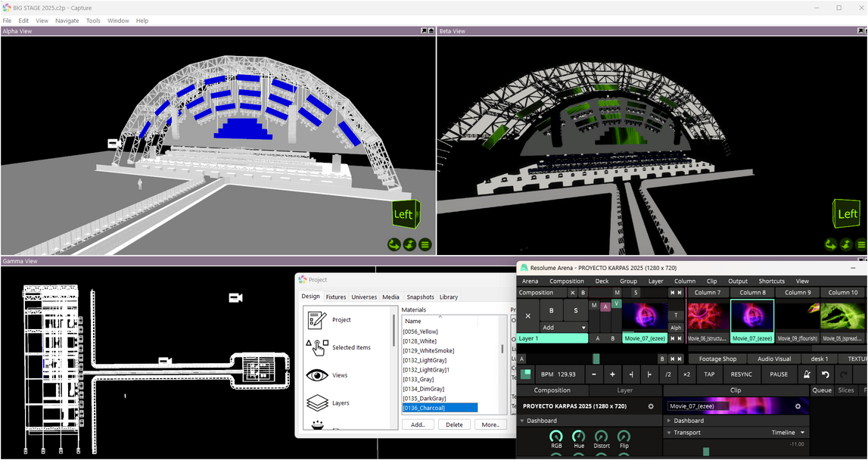This screenshot has height=460, width=868.
Task: Click the pin icon in Alpha View header
Action: click(424, 31)
